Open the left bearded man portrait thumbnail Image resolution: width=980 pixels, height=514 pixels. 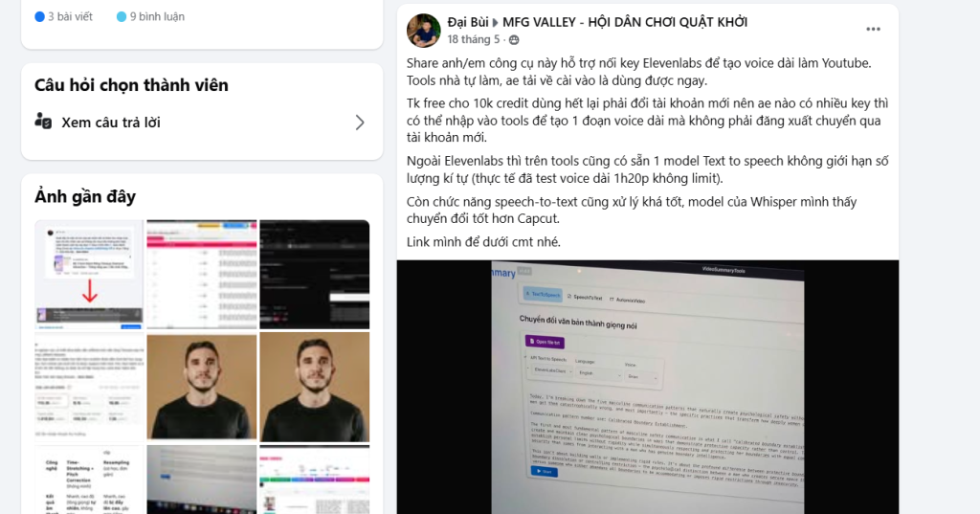tap(202, 387)
